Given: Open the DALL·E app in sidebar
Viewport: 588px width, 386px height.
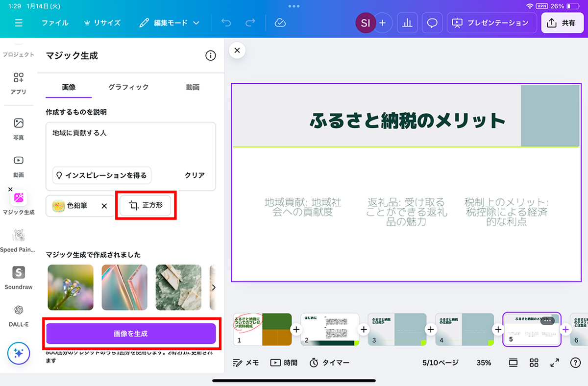Looking at the screenshot, I should pyautogui.click(x=19, y=314).
